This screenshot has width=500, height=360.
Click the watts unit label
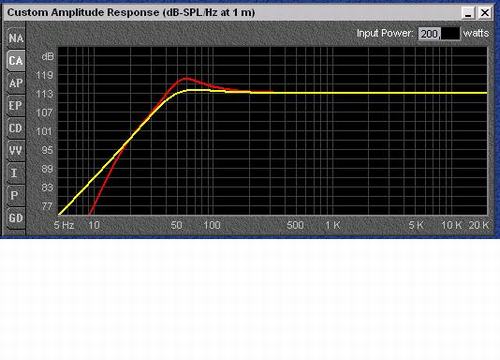476,33
